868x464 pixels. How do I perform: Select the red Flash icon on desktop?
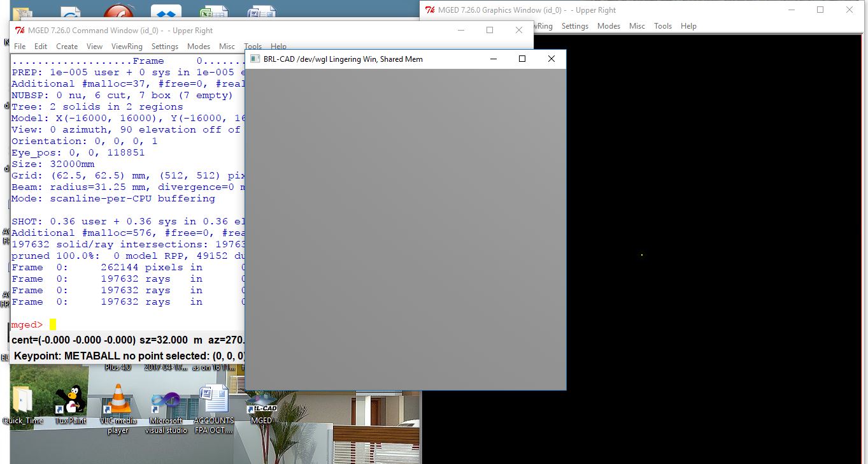(x=118, y=11)
